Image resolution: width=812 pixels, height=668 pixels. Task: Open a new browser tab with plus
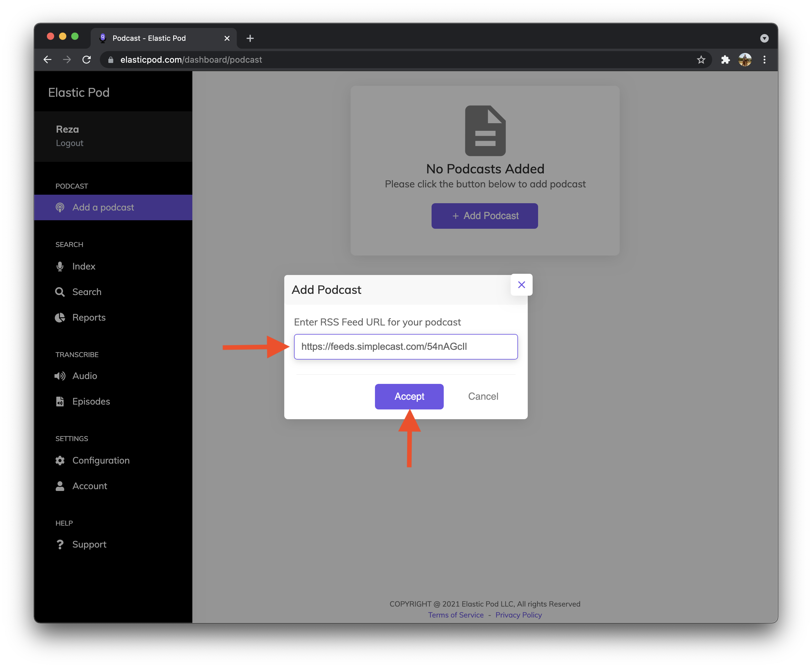point(250,38)
